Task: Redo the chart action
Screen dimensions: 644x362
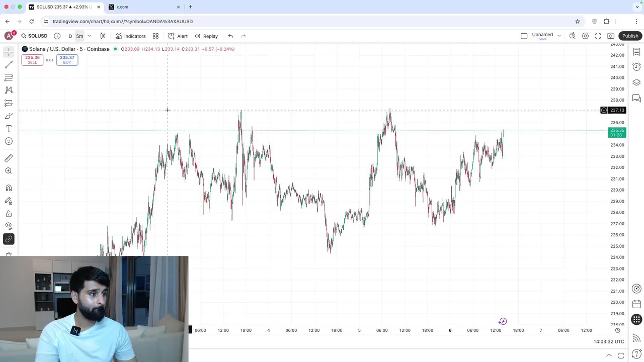Action: [244, 36]
